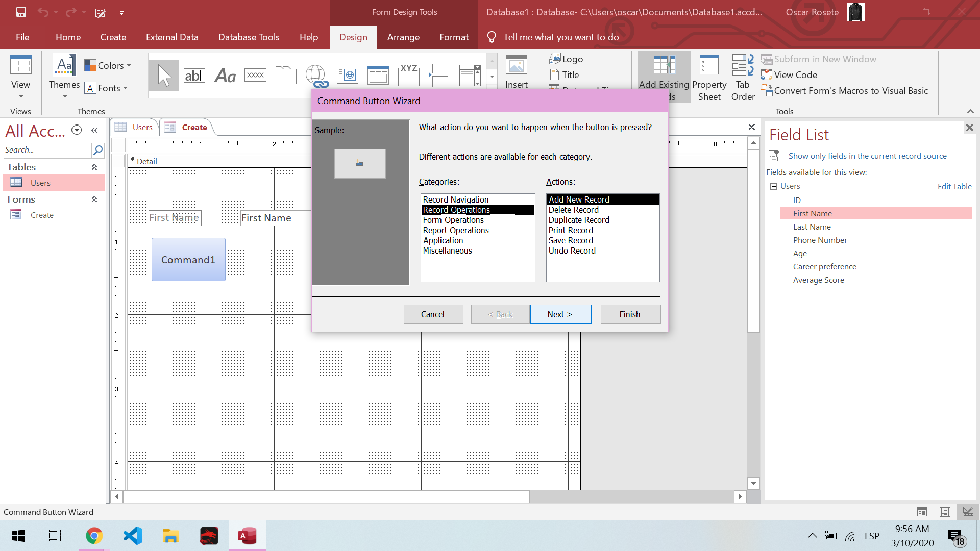
Task: Click the Tab Order icon
Action: (743, 78)
